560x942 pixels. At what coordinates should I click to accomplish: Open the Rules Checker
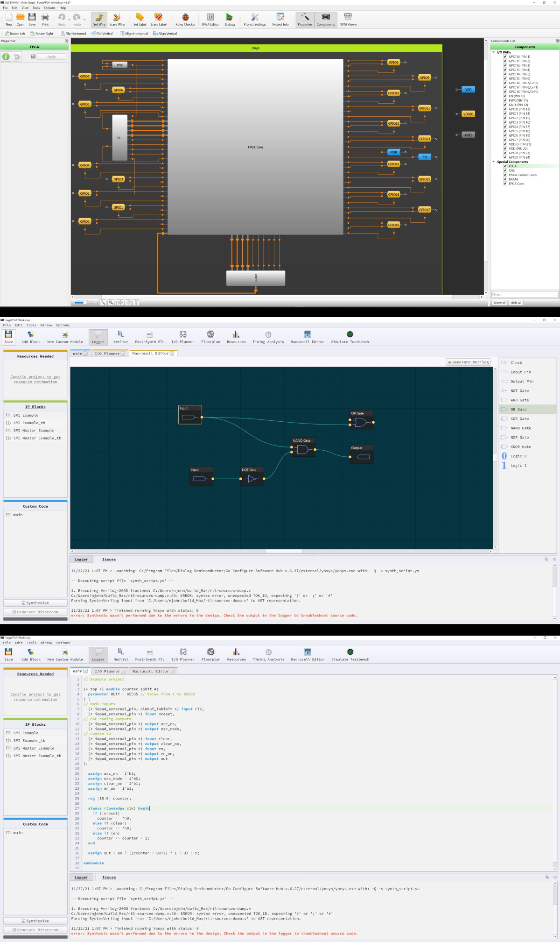pos(185,20)
